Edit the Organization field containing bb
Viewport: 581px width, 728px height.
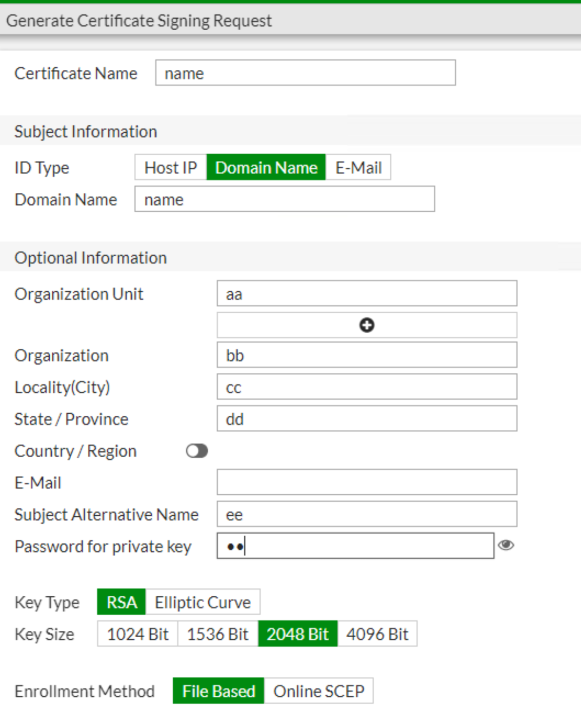coord(367,355)
